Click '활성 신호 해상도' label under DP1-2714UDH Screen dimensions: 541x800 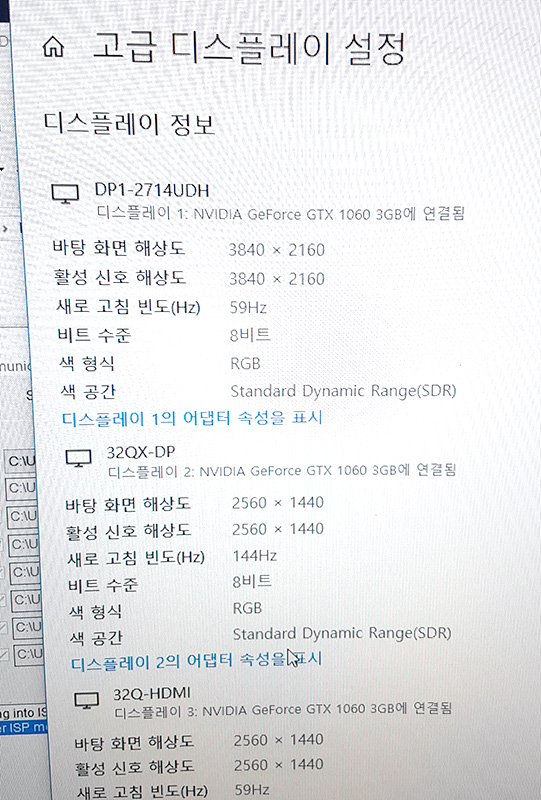[120, 278]
